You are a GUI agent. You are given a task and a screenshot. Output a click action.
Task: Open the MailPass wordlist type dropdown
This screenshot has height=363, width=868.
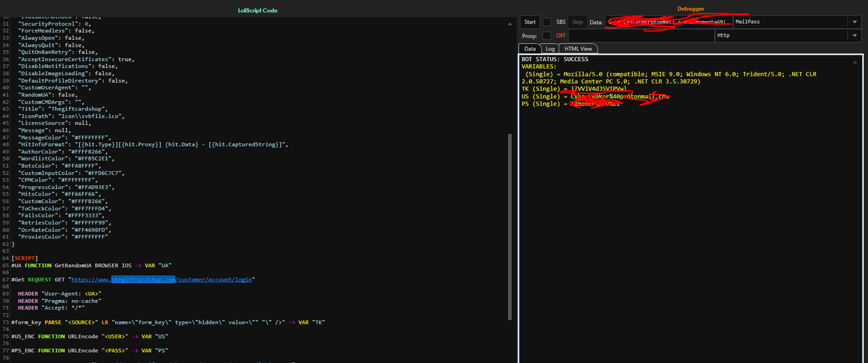(797, 22)
